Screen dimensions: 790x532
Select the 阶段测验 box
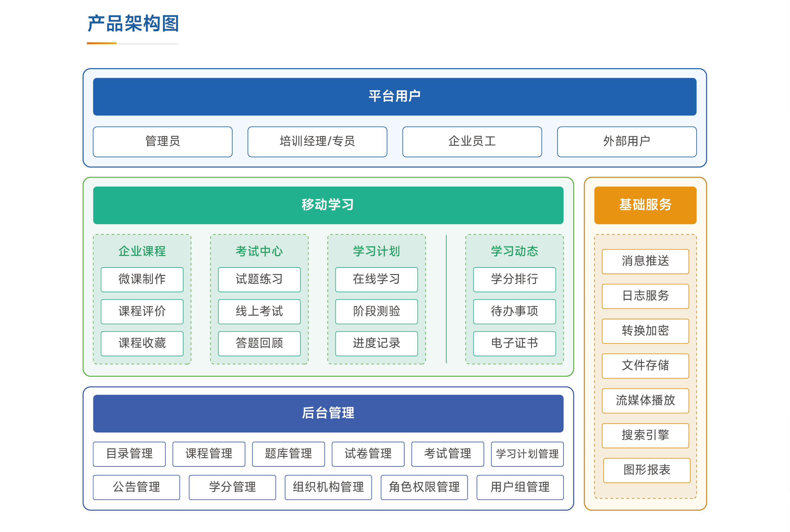(x=376, y=311)
